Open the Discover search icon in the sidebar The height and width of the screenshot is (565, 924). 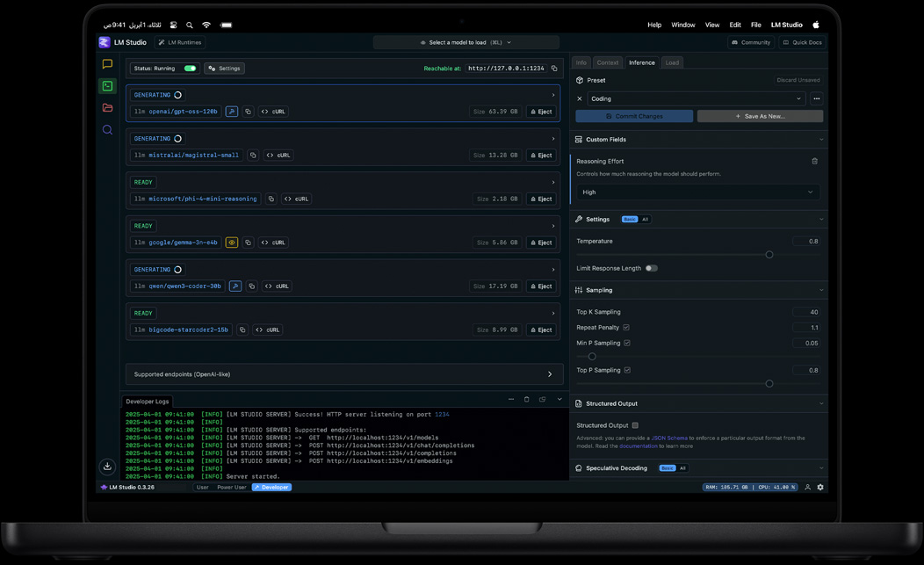pyautogui.click(x=107, y=129)
